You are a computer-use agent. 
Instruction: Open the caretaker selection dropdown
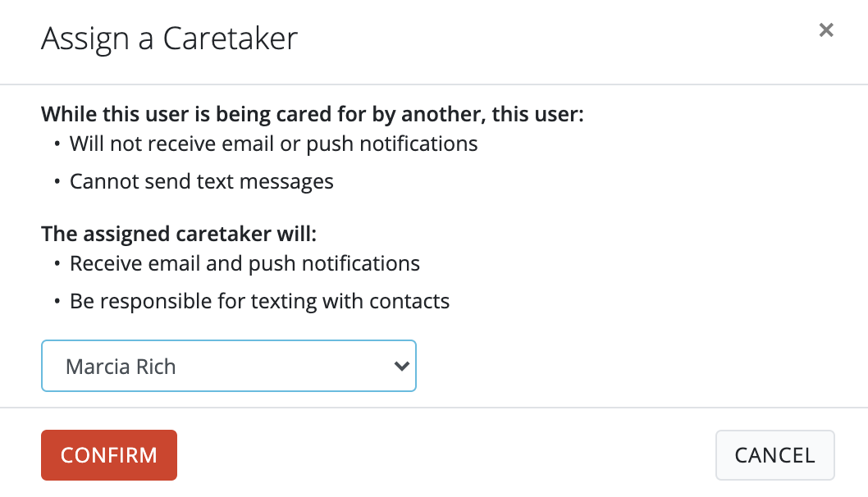[228, 367]
